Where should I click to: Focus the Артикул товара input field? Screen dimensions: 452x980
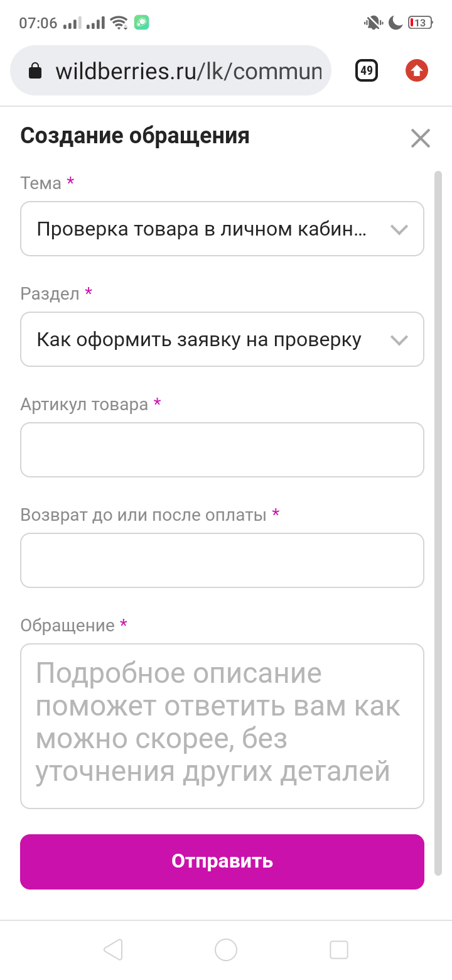222,450
